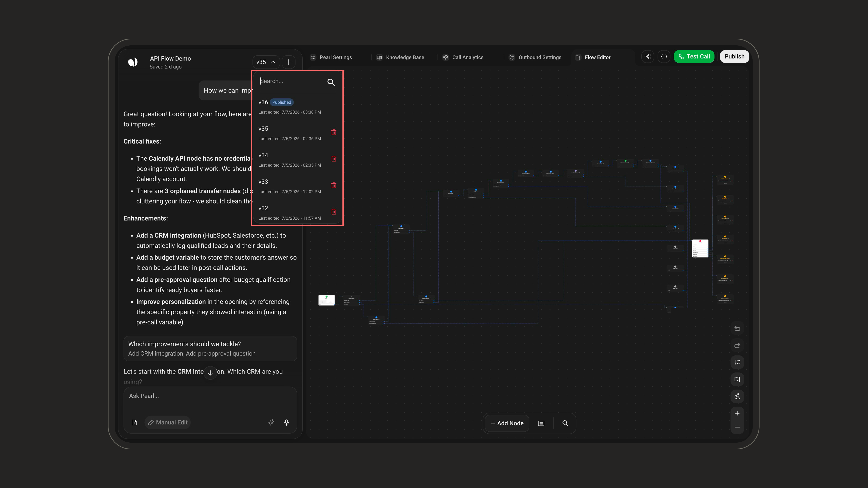Open the Pearl Settings tab
Image resolution: width=868 pixels, height=488 pixels.
click(331, 57)
